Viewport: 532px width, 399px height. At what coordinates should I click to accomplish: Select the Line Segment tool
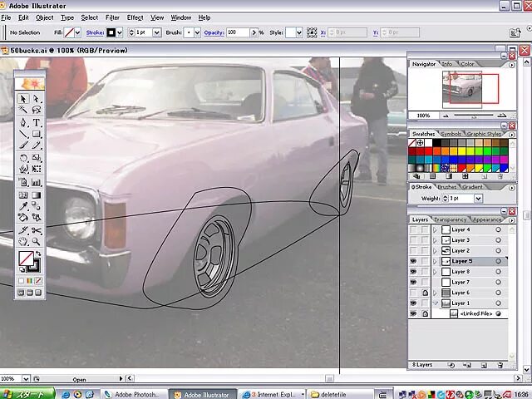(x=23, y=134)
